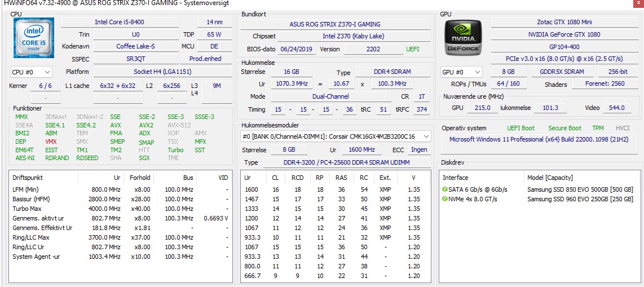This screenshot has width=644, height=287.
Task: Click the AVX2 feature flag
Action: tap(146, 125)
